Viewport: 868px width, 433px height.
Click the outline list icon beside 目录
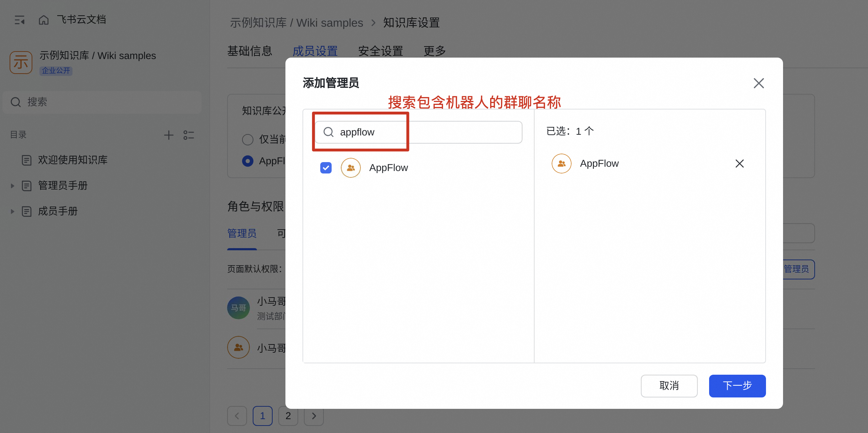(188, 135)
